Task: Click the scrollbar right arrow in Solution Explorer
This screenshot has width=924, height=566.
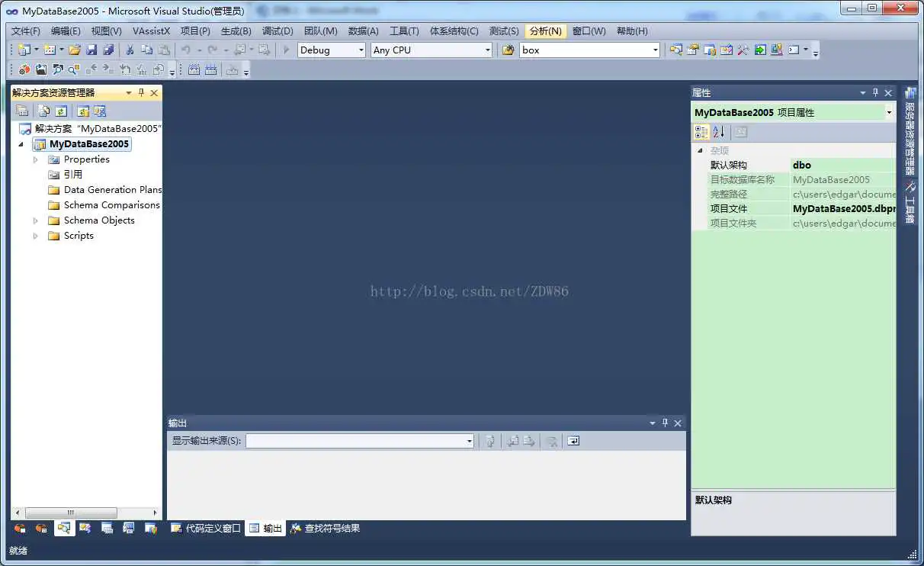Action: pyautogui.click(x=155, y=513)
